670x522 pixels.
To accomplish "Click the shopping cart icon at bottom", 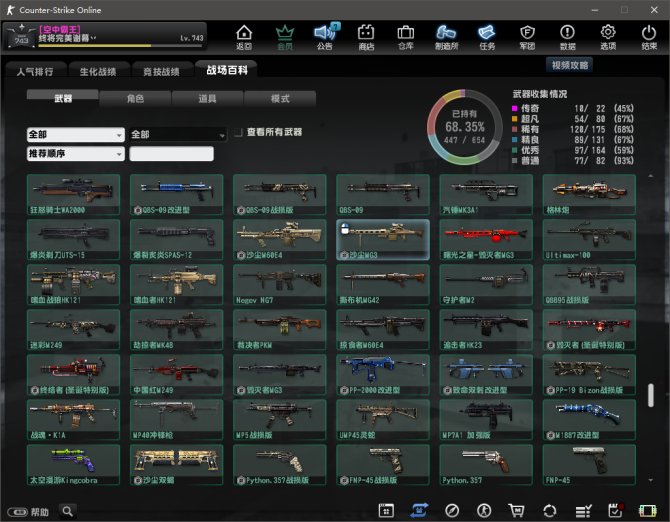I will (516, 510).
